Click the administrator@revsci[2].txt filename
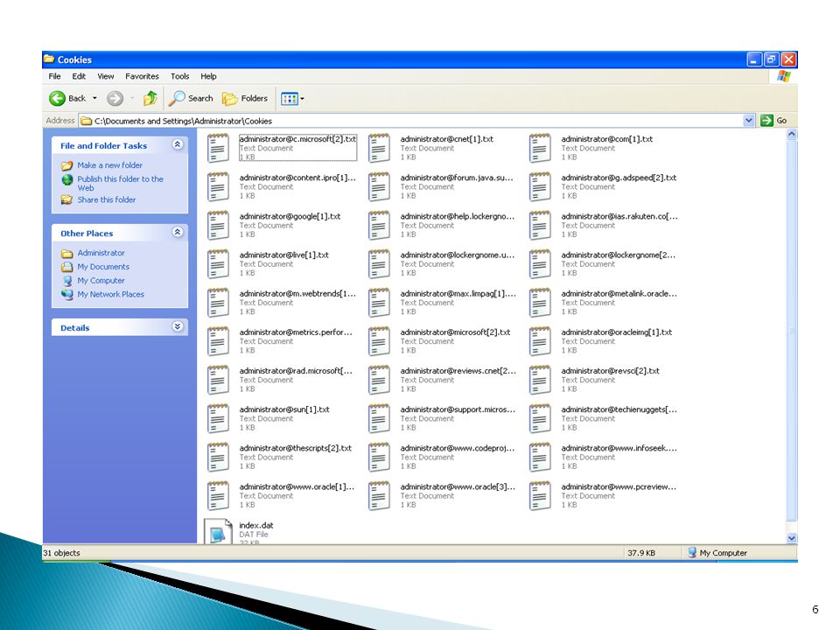 (610, 371)
